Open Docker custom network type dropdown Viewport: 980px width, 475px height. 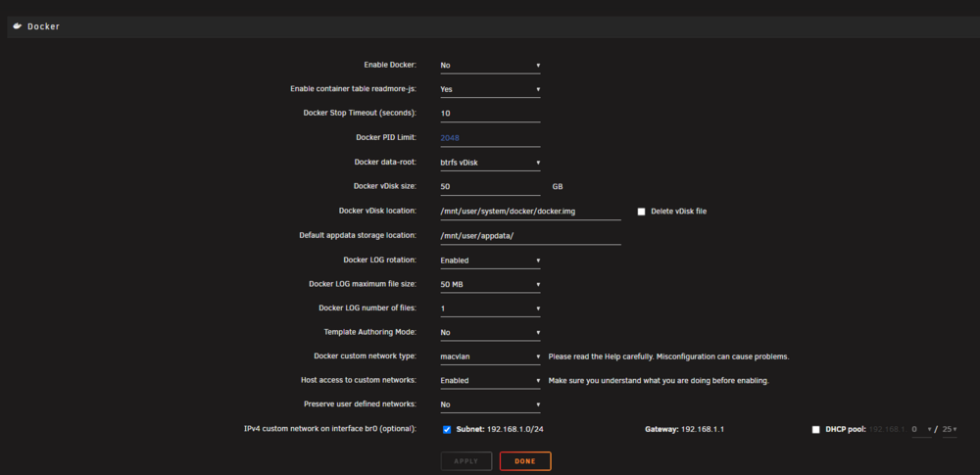[490, 356]
